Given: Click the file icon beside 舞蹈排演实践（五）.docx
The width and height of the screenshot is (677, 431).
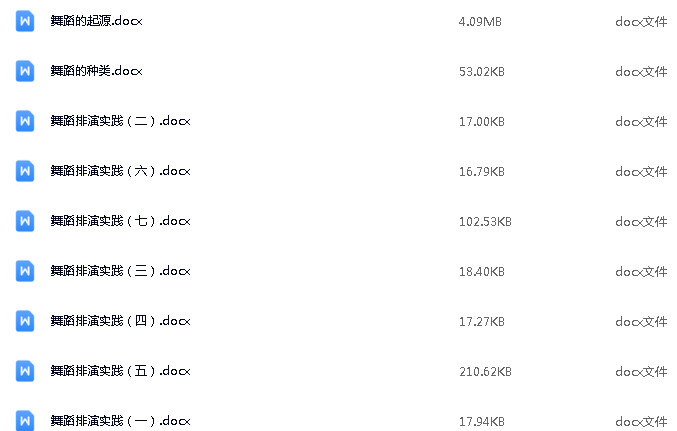Looking at the screenshot, I should pos(25,371).
